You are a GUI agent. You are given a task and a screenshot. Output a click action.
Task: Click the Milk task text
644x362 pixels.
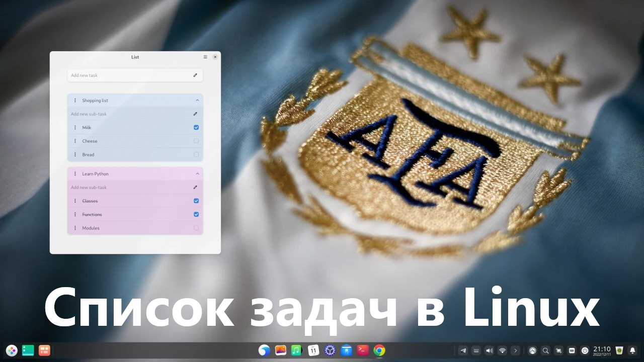tap(87, 128)
